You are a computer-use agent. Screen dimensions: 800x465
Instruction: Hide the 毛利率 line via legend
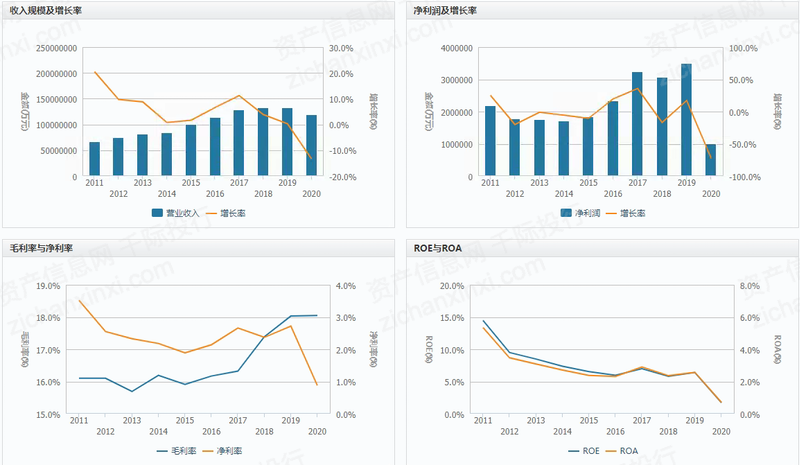tap(177, 451)
